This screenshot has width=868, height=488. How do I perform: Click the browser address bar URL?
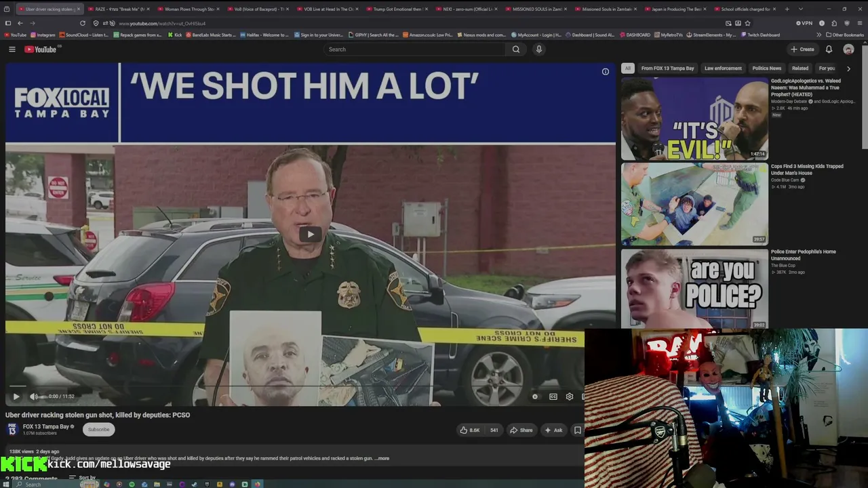[162, 23]
